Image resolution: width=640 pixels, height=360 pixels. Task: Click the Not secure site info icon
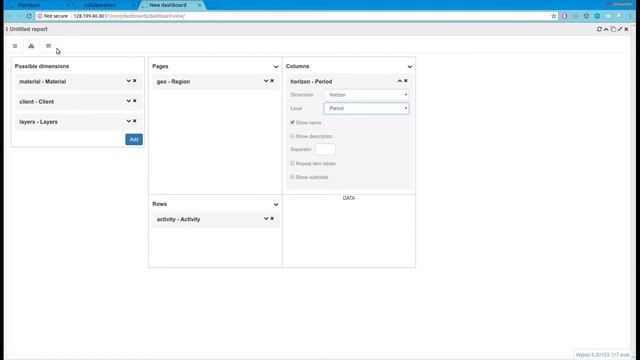coord(40,16)
